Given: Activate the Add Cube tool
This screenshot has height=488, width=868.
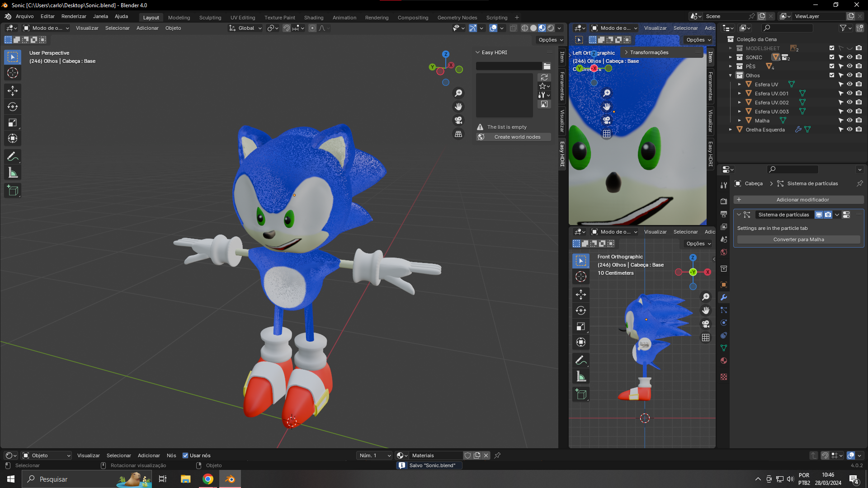Looking at the screenshot, I should 13,191.
